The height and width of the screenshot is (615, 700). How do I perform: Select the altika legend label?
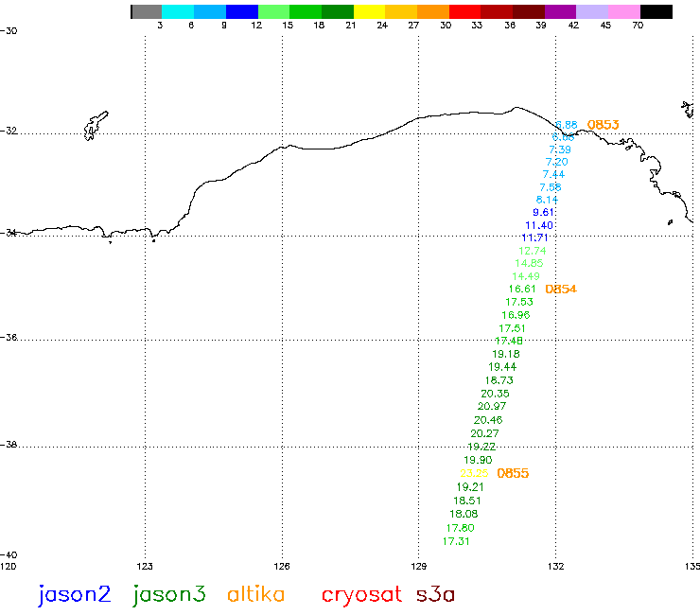pos(255,594)
